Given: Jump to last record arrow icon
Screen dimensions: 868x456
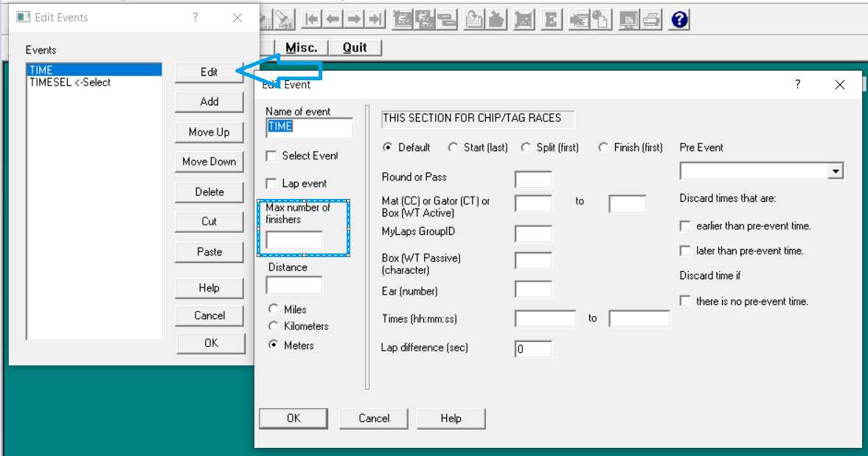Looking at the screenshot, I should click(x=375, y=20).
